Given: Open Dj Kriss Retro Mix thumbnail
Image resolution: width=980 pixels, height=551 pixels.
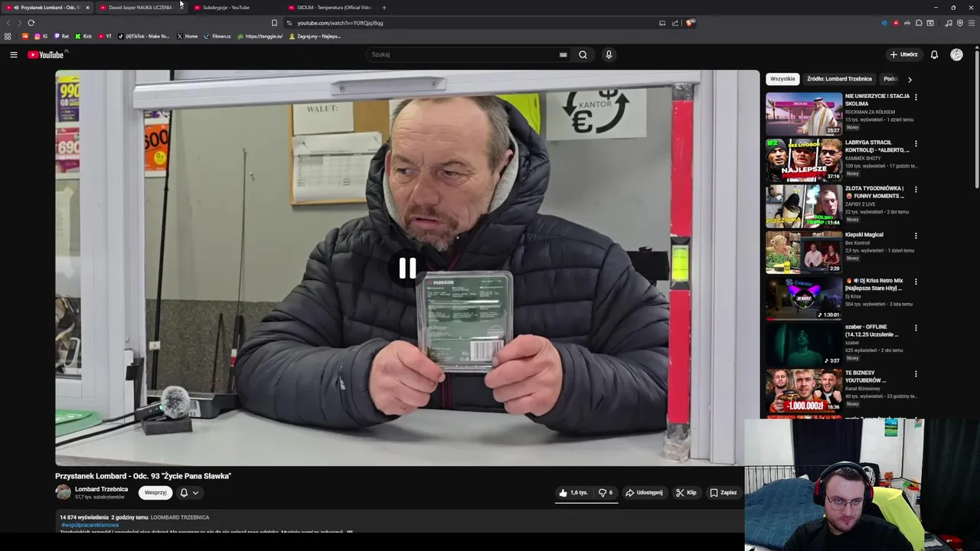Looking at the screenshot, I should coord(804,298).
